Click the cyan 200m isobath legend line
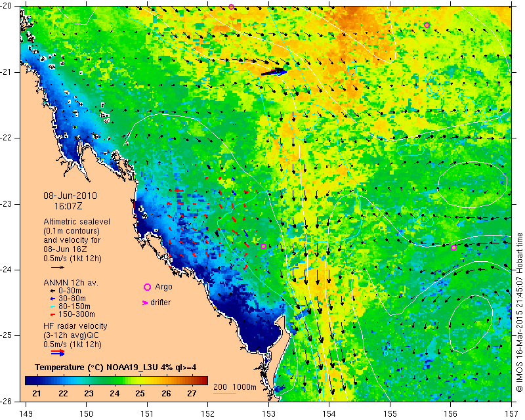 coord(224,393)
